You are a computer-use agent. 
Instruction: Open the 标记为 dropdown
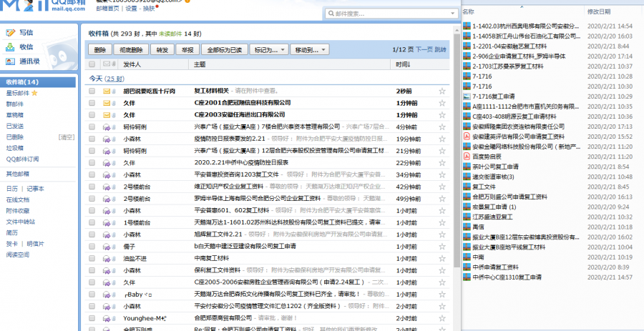click(x=269, y=50)
